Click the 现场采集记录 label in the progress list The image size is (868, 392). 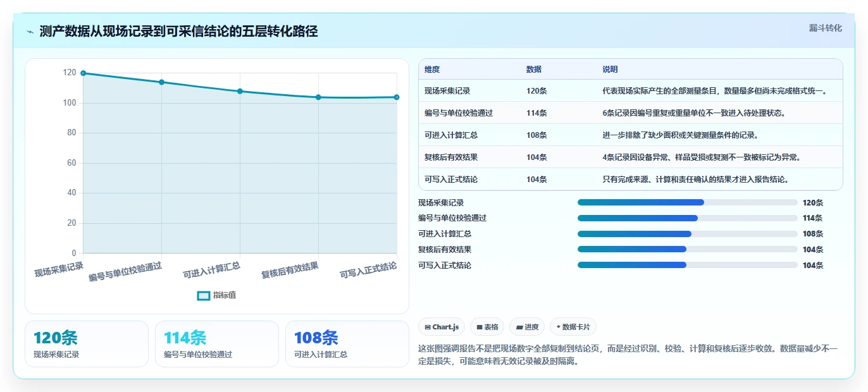441,203
